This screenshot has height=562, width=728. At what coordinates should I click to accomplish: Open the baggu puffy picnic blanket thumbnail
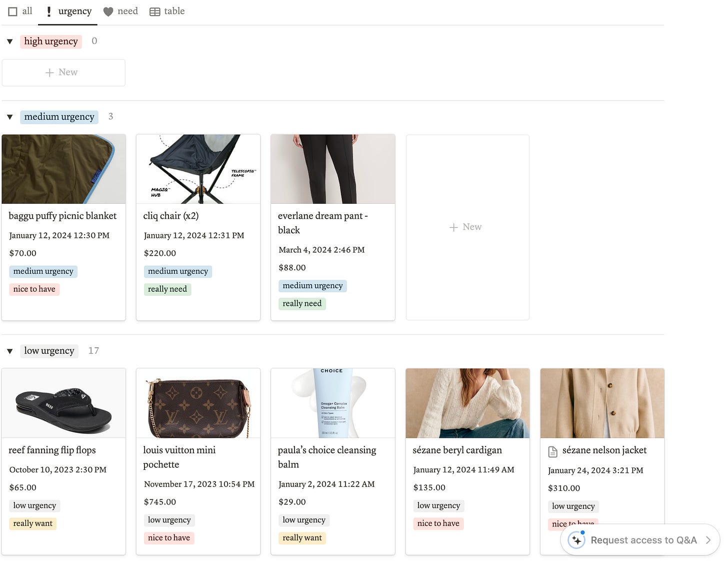click(x=63, y=169)
